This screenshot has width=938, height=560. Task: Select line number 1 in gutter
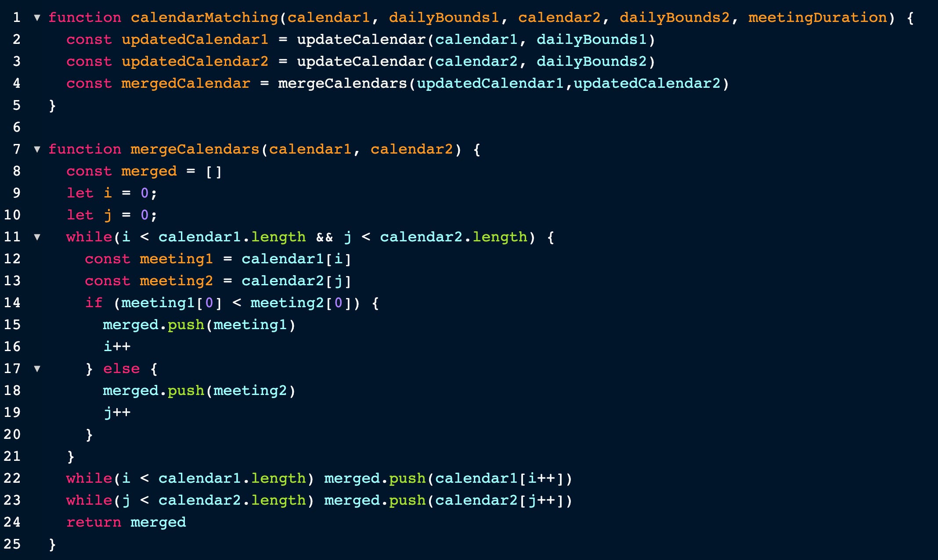coord(16,18)
